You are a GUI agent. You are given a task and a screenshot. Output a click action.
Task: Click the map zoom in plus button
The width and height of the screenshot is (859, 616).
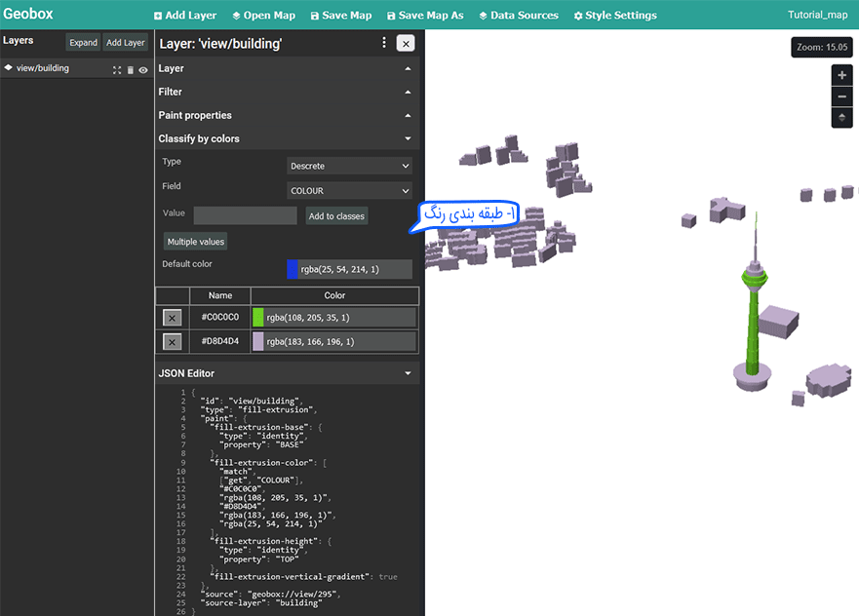tap(841, 76)
